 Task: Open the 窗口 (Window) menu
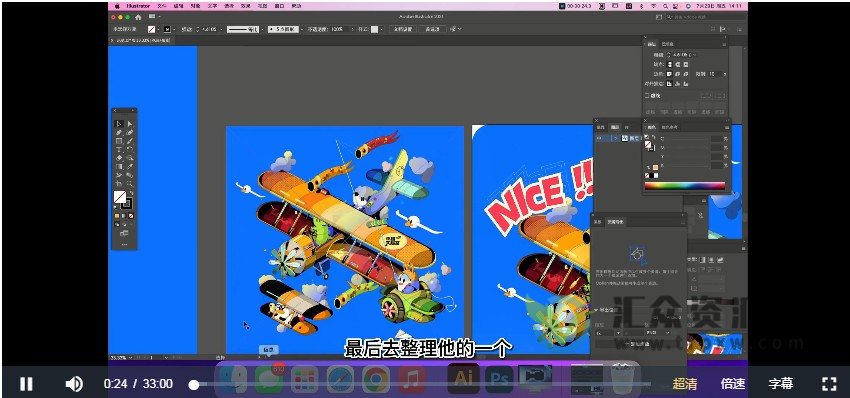(x=279, y=6)
